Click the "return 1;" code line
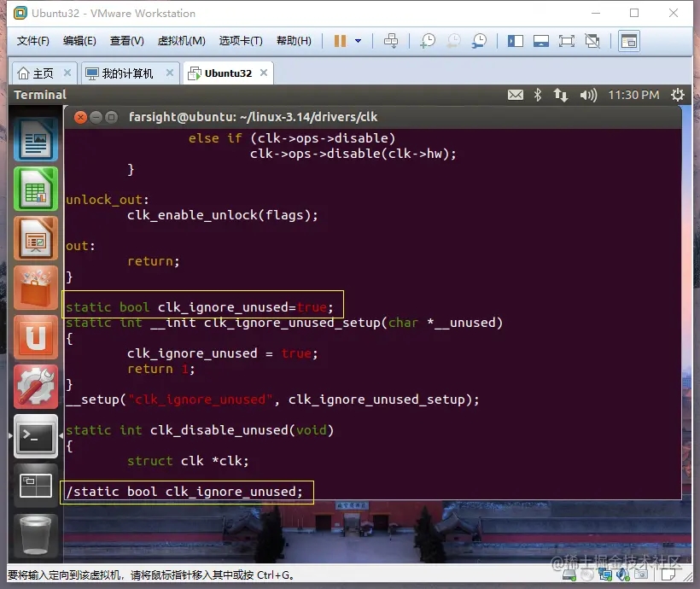This screenshot has width=700, height=589. [x=161, y=369]
